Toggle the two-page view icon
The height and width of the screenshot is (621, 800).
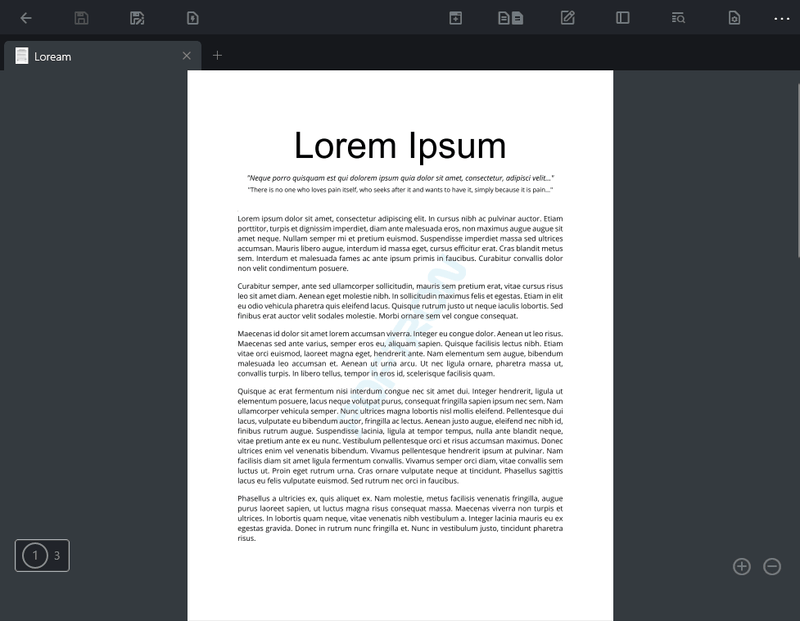[511, 18]
